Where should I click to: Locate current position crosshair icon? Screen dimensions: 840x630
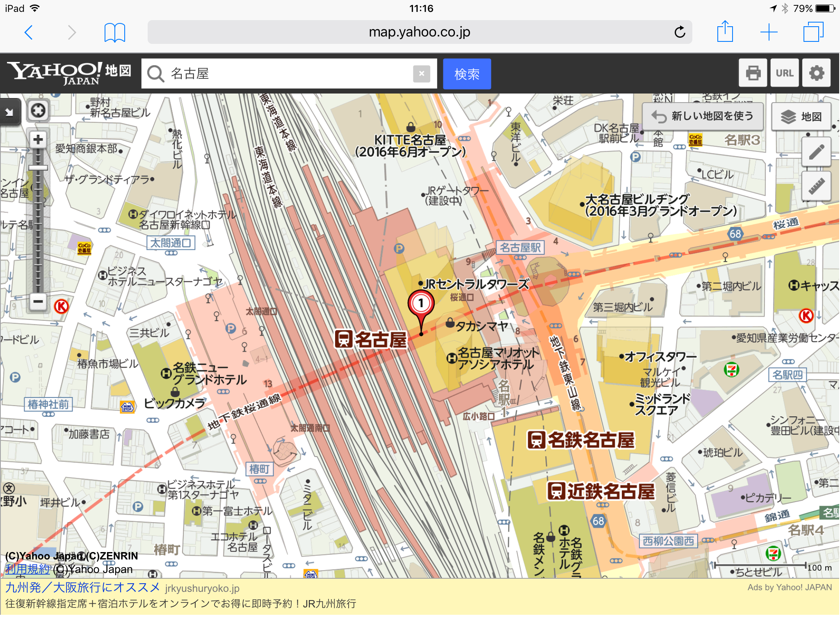38,110
